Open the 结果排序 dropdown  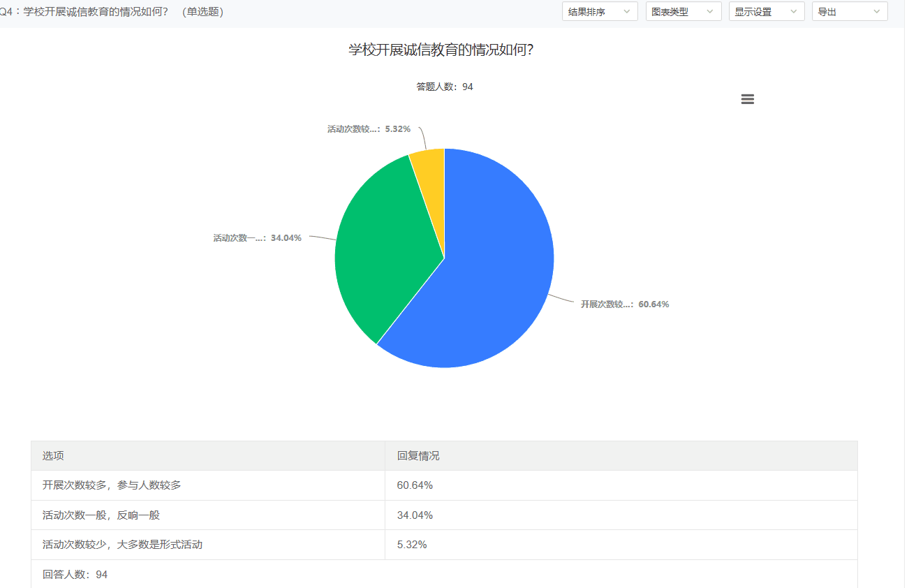(x=600, y=11)
